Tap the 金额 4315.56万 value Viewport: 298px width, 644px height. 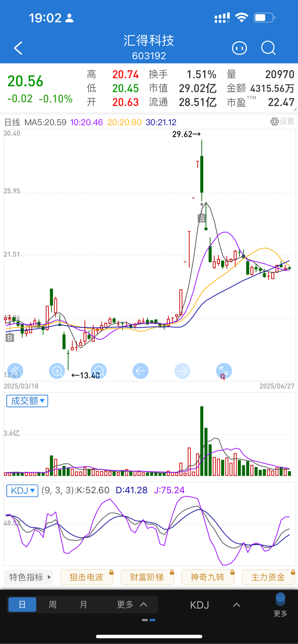tap(272, 88)
